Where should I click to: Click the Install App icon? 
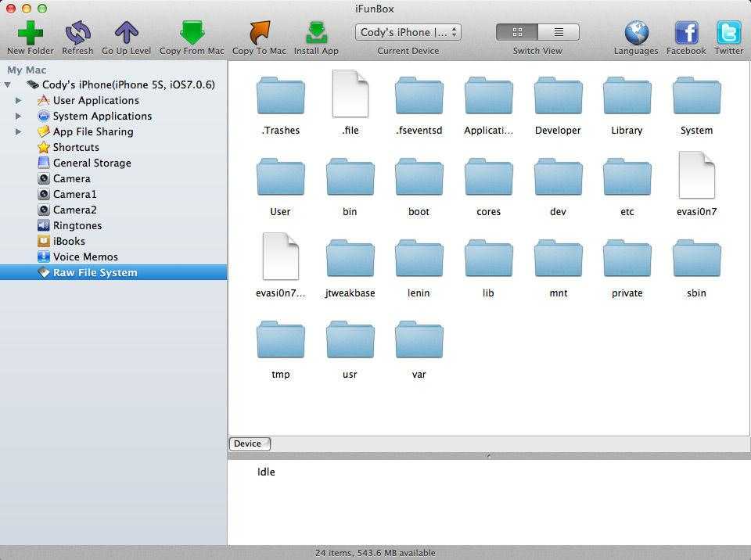[x=316, y=33]
